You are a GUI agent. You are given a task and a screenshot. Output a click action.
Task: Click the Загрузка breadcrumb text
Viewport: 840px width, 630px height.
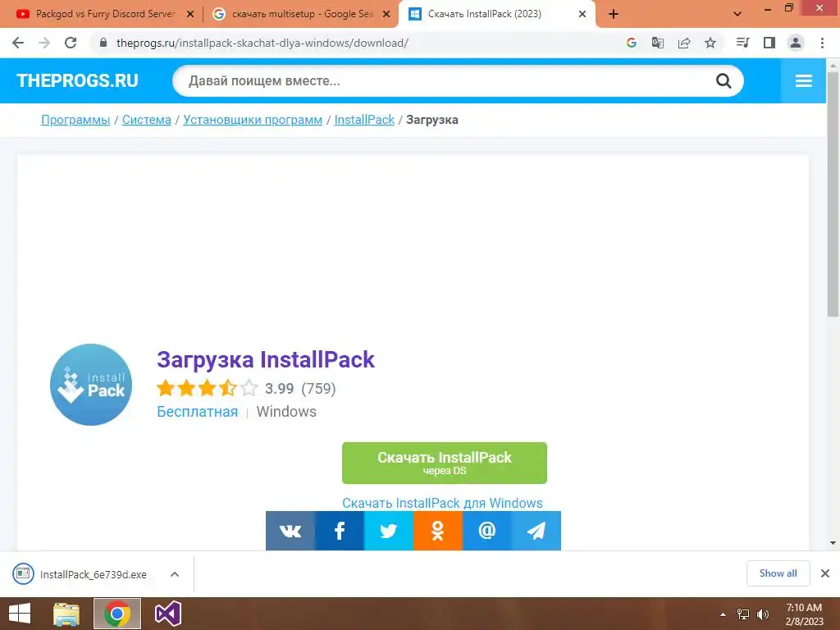431,120
